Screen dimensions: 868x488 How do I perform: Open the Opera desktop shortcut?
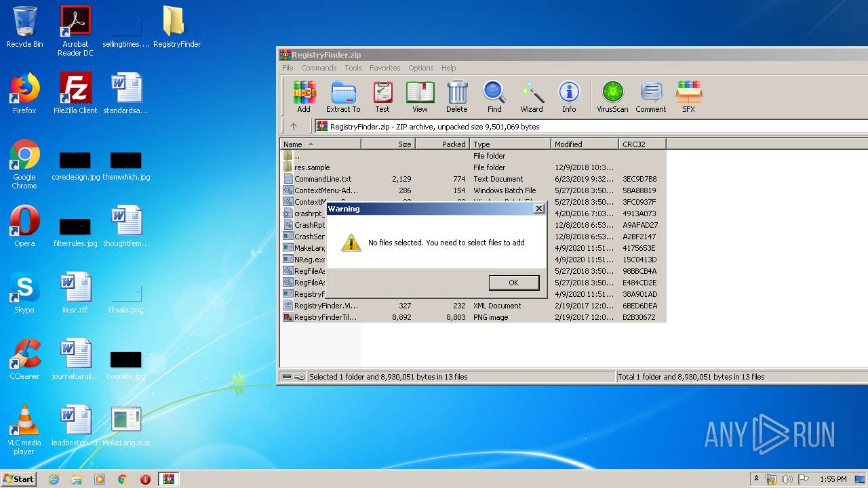tap(24, 226)
